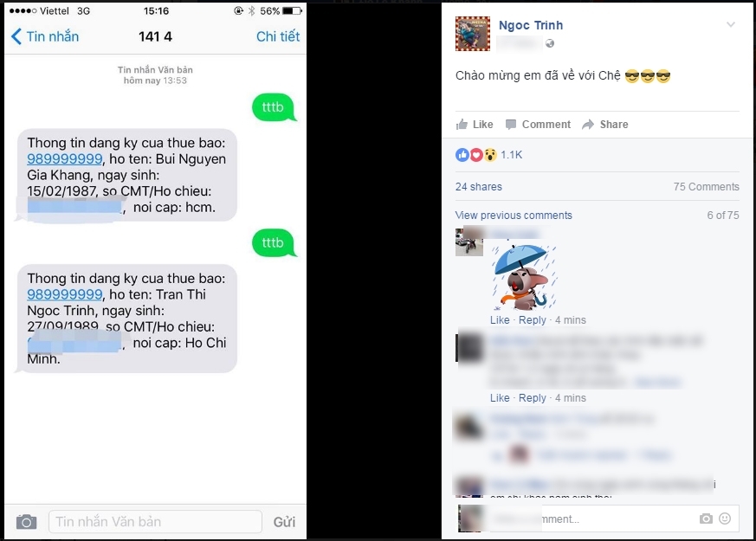Open Chi tiết conversation details
756x541 pixels.
(x=278, y=36)
